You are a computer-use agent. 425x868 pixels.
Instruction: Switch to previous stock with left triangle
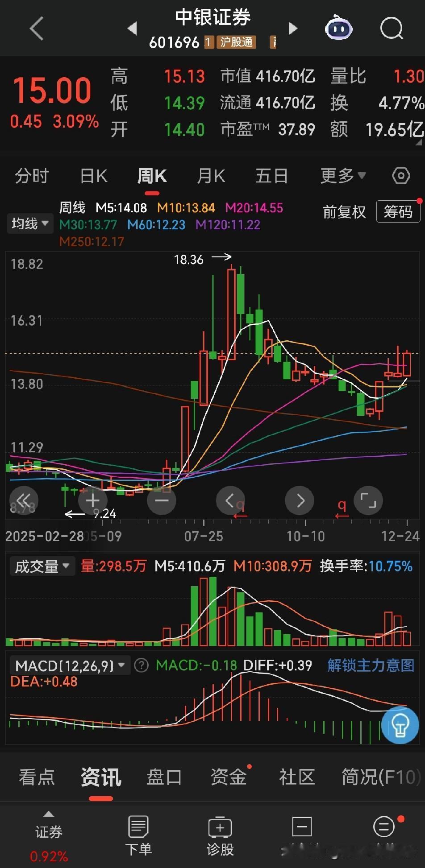[132, 29]
